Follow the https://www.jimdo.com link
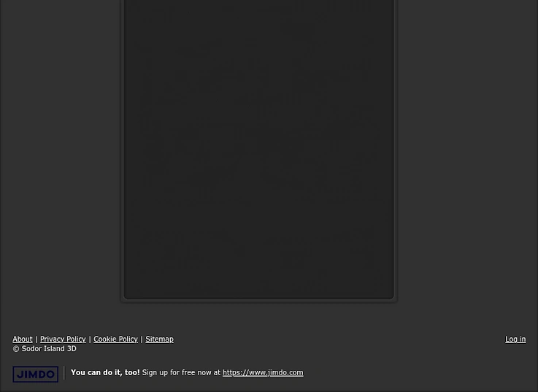 tap(263, 372)
